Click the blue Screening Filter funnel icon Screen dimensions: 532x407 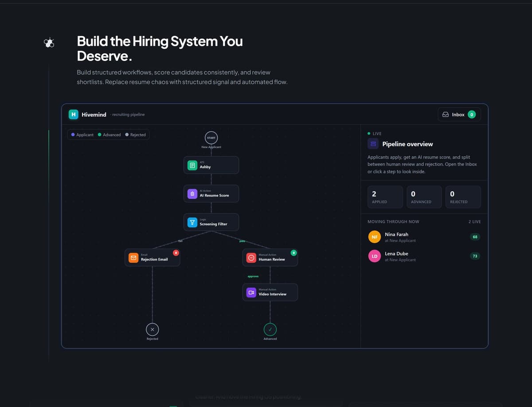click(x=192, y=222)
